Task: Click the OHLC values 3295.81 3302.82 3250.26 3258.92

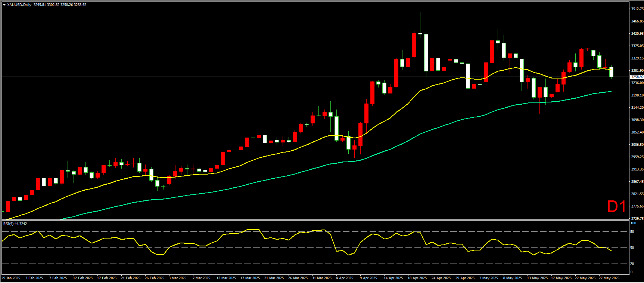Action: [60, 5]
